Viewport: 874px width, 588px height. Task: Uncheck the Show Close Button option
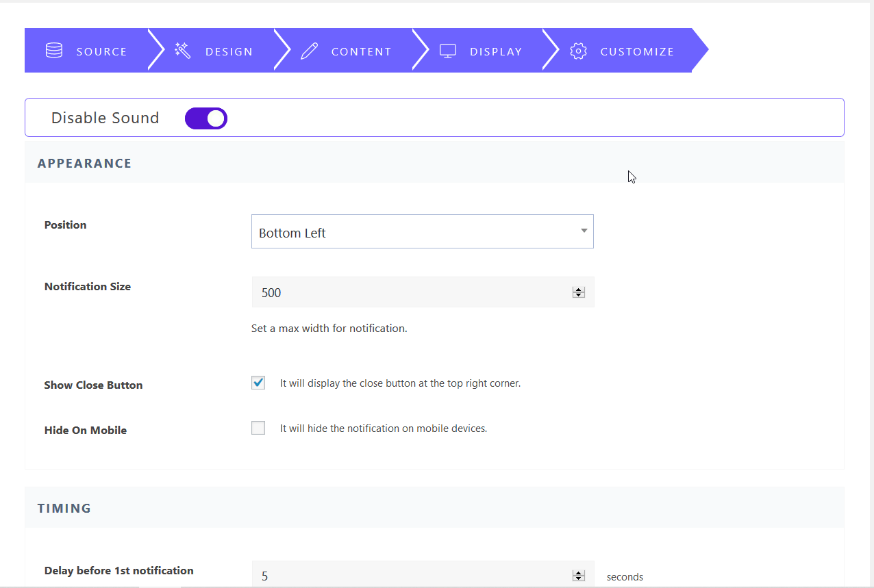[258, 383]
